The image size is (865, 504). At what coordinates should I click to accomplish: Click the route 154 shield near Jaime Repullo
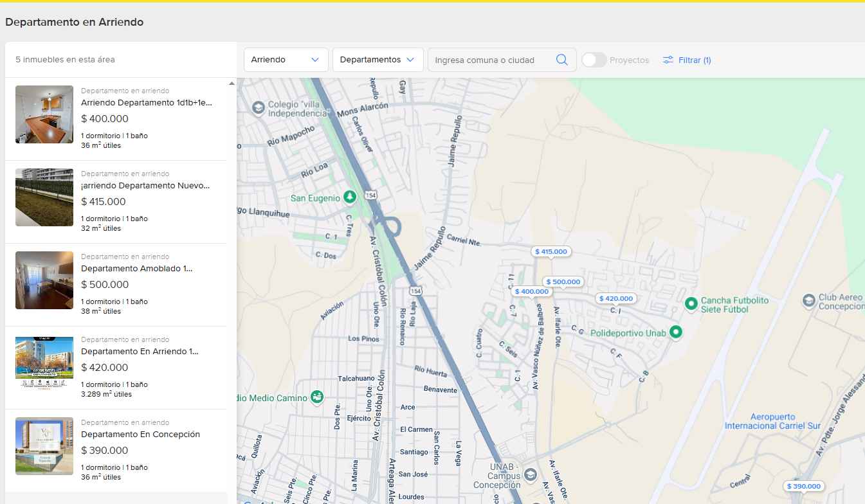[417, 291]
